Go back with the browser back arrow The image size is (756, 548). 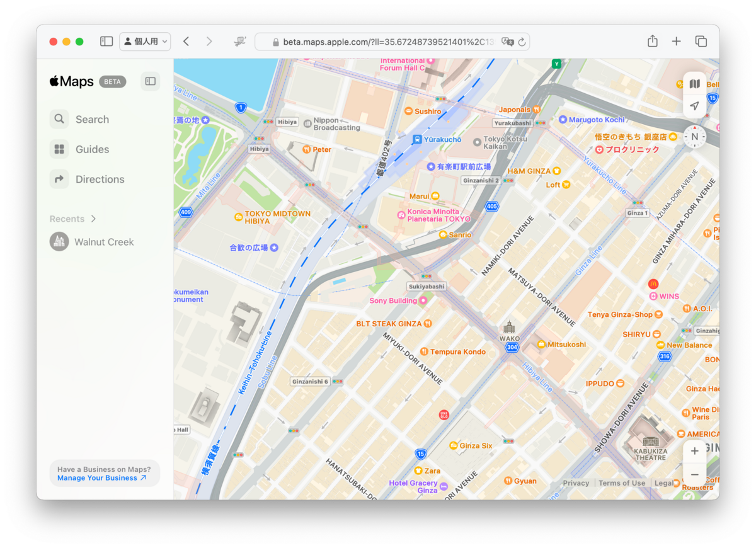coord(186,42)
